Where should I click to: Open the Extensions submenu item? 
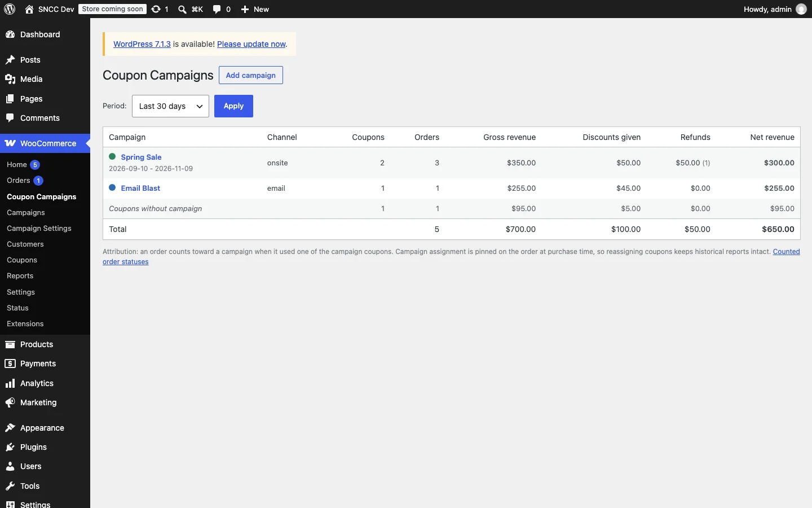click(25, 323)
